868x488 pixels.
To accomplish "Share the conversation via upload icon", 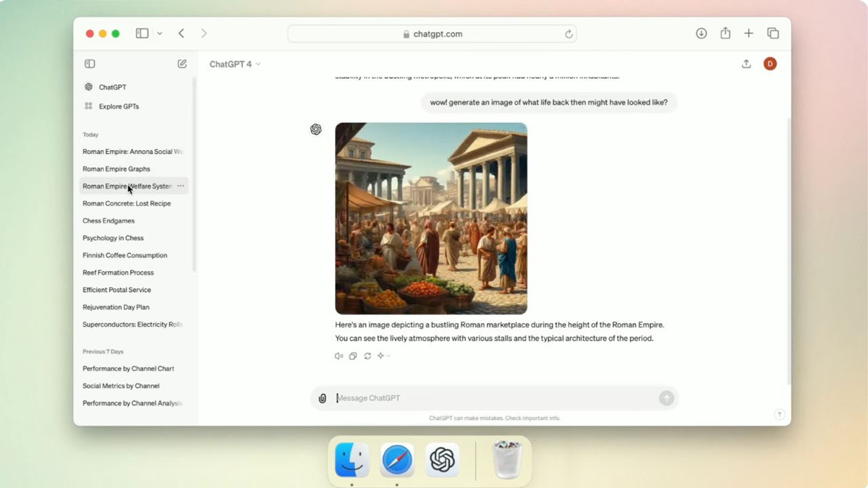I will pyautogui.click(x=746, y=64).
